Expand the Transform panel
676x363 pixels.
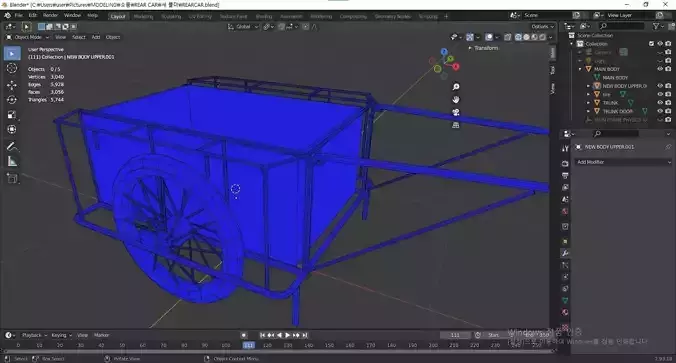483,48
